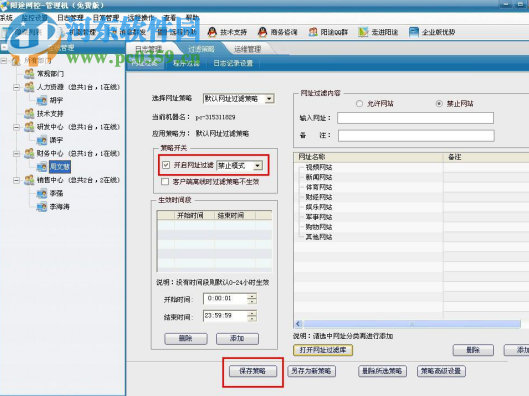
Task: Click the 企业新优势 toolbar icon
Action: click(414, 32)
